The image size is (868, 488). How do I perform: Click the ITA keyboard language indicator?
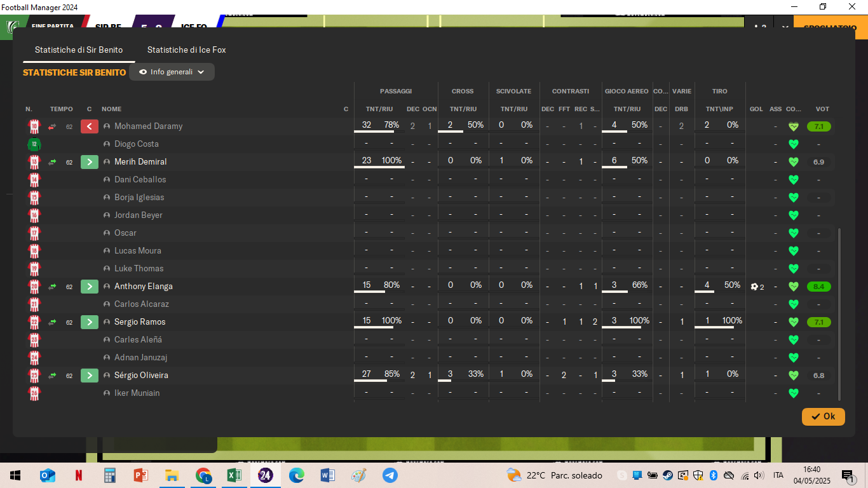[778, 475]
